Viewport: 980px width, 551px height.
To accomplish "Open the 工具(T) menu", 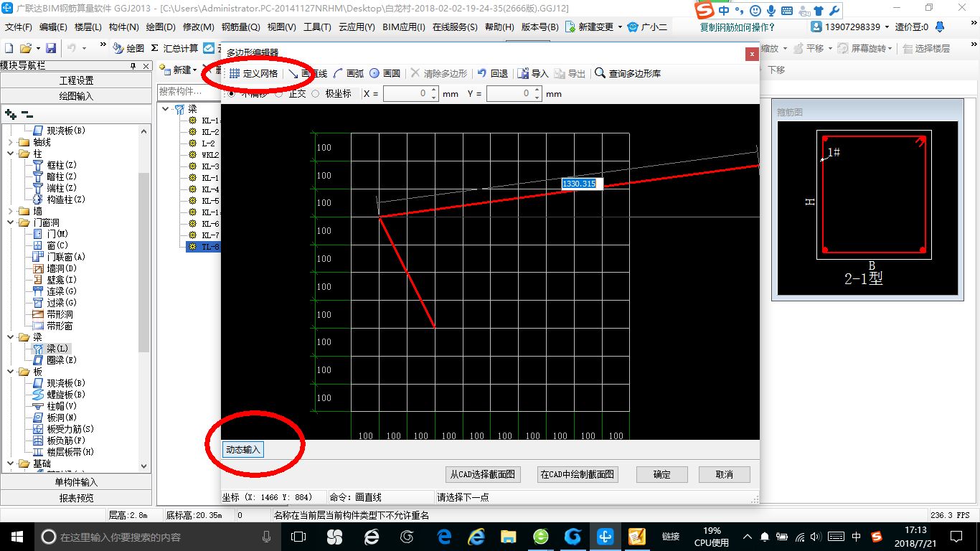I will [x=317, y=27].
